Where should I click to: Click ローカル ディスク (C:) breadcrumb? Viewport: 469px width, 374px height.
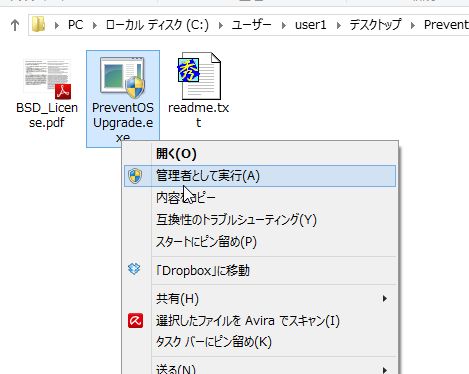click(x=157, y=25)
